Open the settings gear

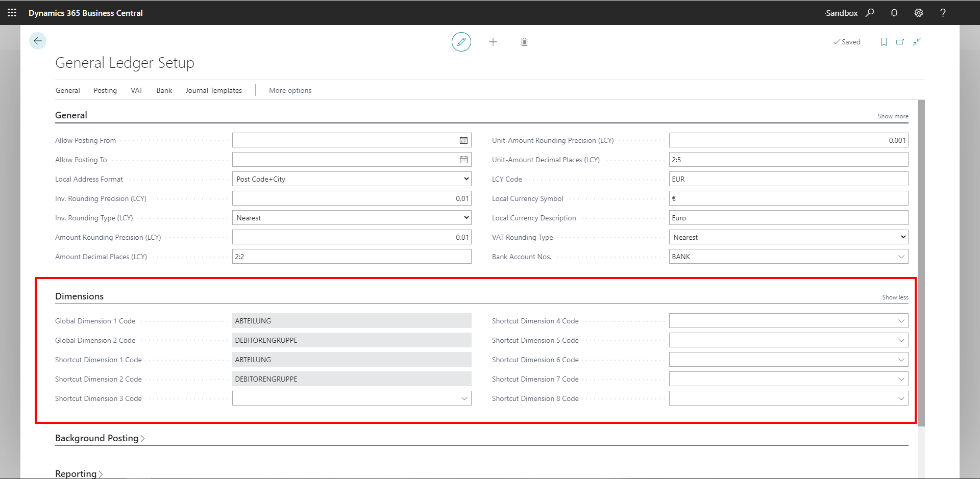pyautogui.click(x=919, y=13)
